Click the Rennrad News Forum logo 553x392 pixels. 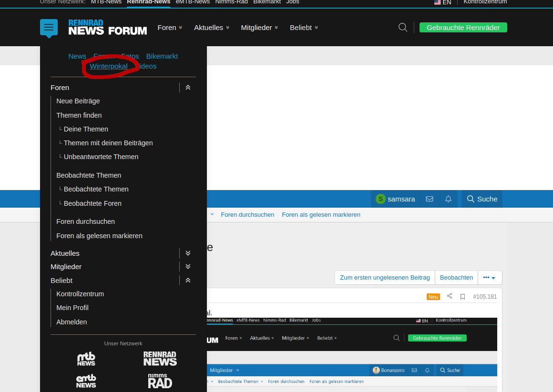108,28
